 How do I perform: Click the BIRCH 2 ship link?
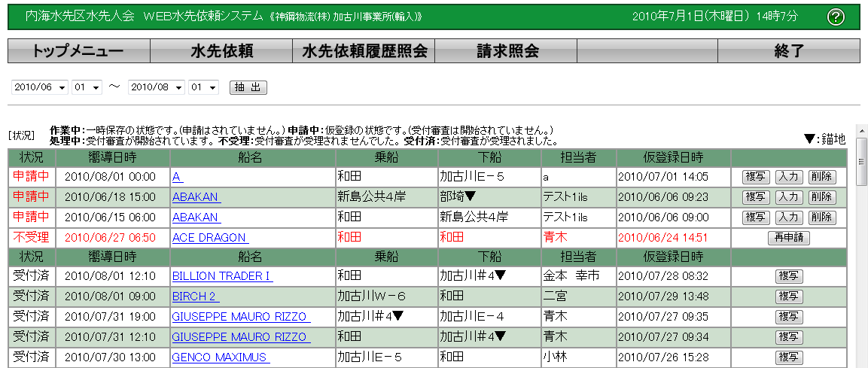pos(194,297)
